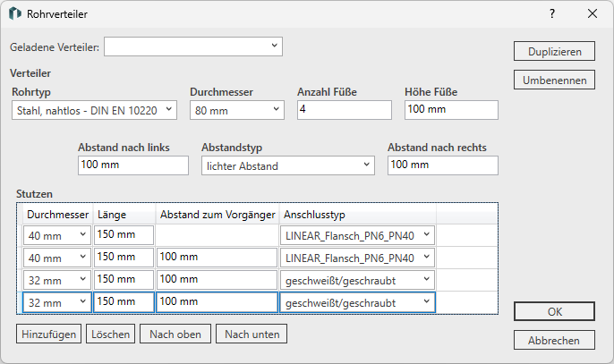Image resolution: width=614 pixels, height=364 pixels.
Task: Add a Stutzen with Hinzufügen
Action: tap(48, 334)
